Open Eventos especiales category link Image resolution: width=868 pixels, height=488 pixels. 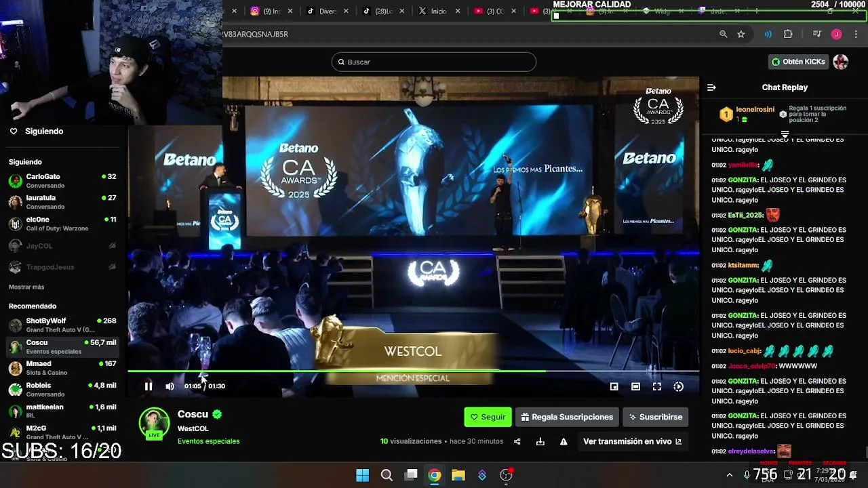(208, 441)
